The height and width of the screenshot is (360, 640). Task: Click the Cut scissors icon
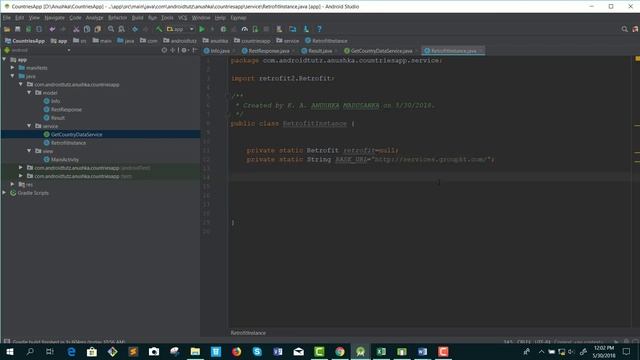[x=76, y=29]
